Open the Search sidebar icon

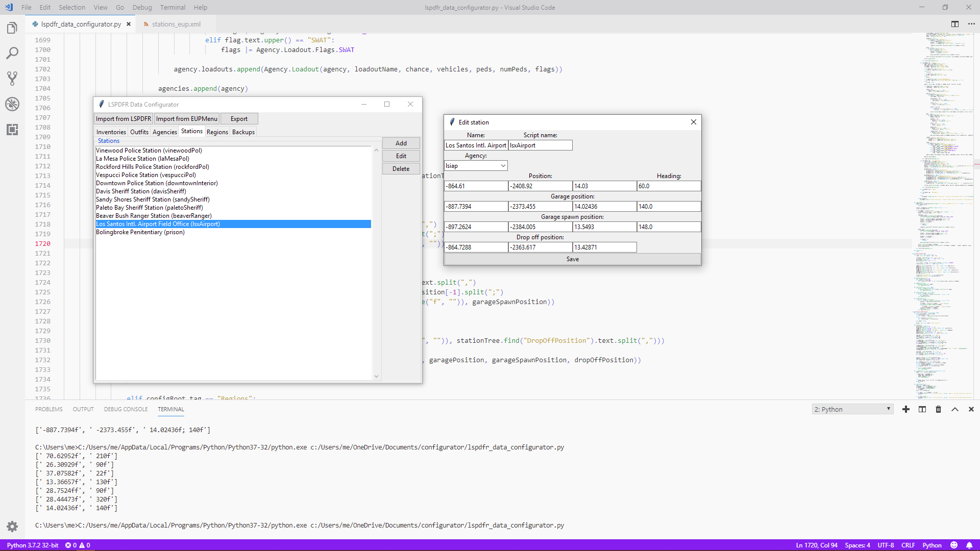tap(12, 53)
